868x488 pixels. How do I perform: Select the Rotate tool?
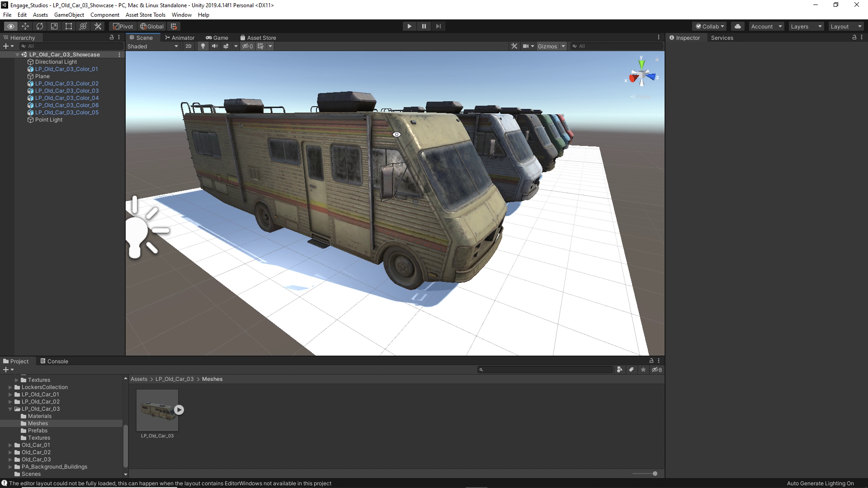pos(40,26)
